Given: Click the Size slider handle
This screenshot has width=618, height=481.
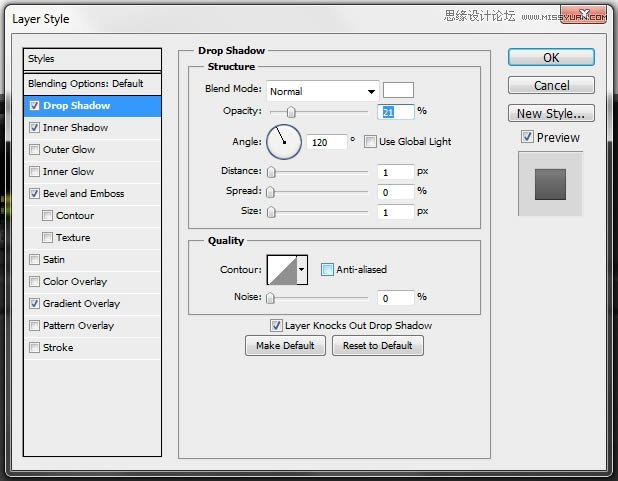Looking at the screenshot, I should click(x=271, y=212).
